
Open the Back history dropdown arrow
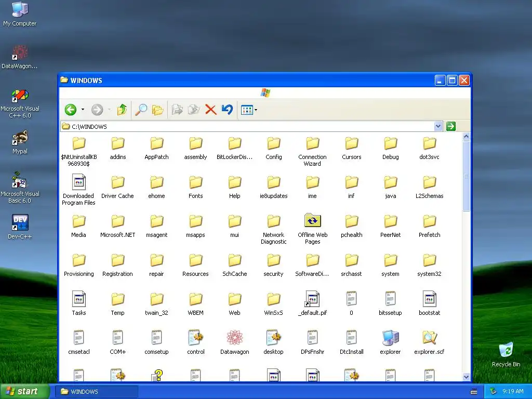click(x=83, y=110)
